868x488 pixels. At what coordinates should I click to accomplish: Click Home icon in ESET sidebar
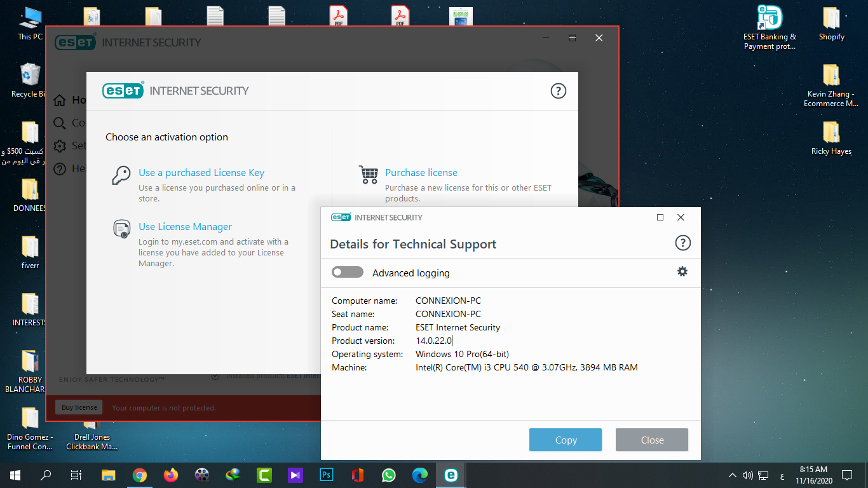point(60,100)
